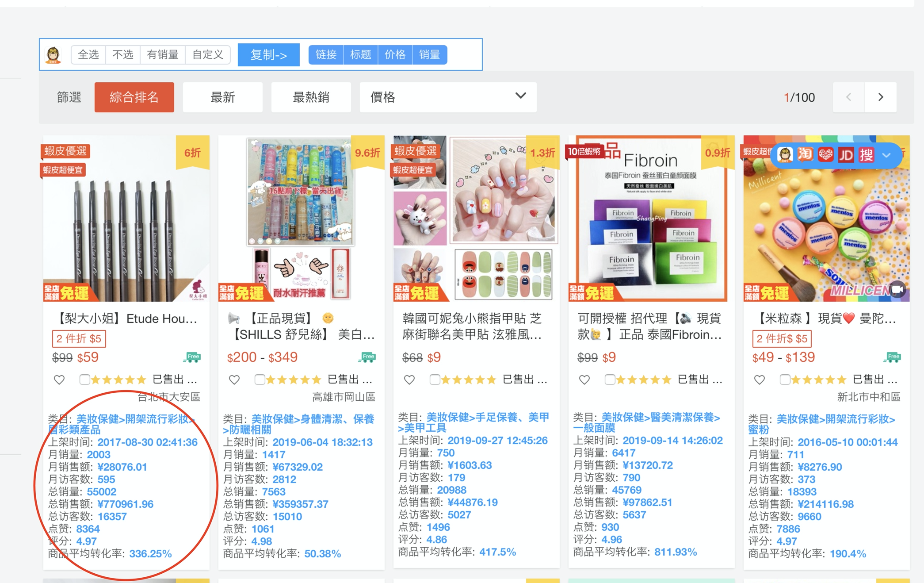The image size is (924, 583).
Task: Favorite the nail sticker product with heart icon
Action: (409, 380)
